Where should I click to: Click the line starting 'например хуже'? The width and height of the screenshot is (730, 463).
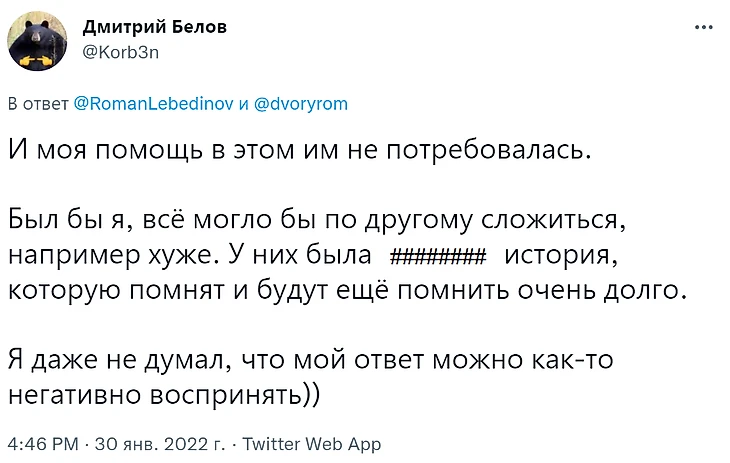click(313, 255)
